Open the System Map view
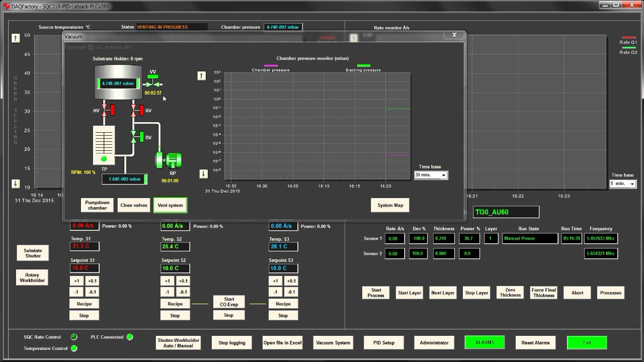 [x=390, y=205]
